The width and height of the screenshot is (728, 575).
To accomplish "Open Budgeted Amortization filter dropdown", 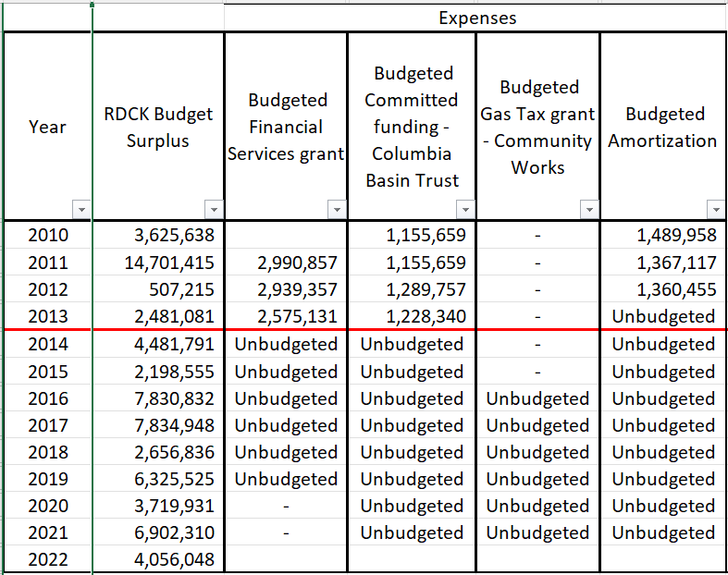I will pyautogui.click(x=716, y=210).
